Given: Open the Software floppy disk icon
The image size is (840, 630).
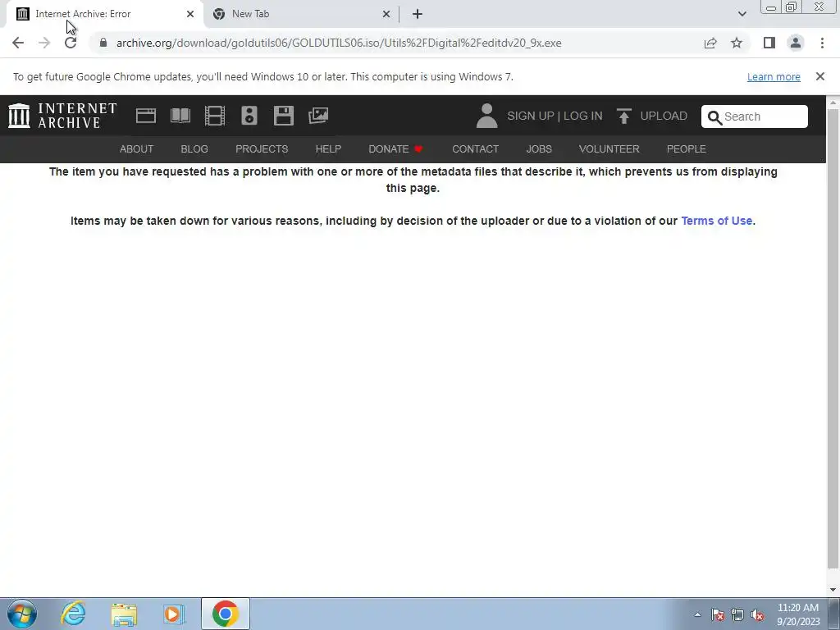Looking at the screenshot, I should click(x=283, y=116).
